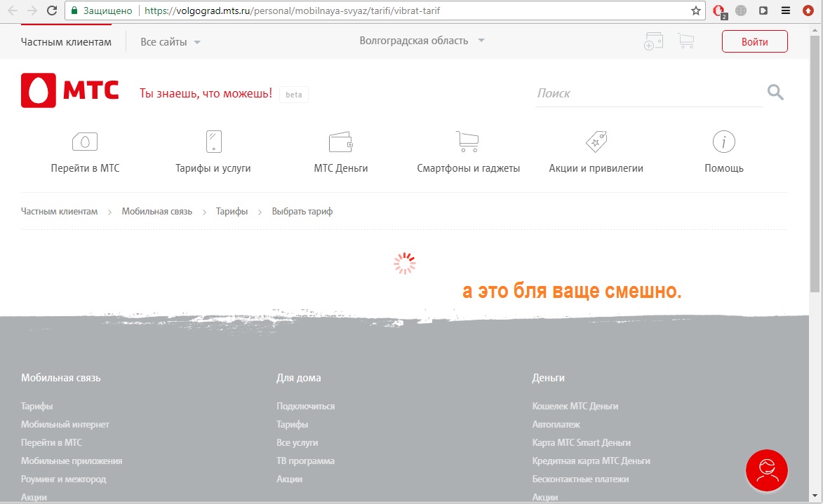823x504 pixels.
Task: Click the beta badge
Action: [x=293, y=95]
